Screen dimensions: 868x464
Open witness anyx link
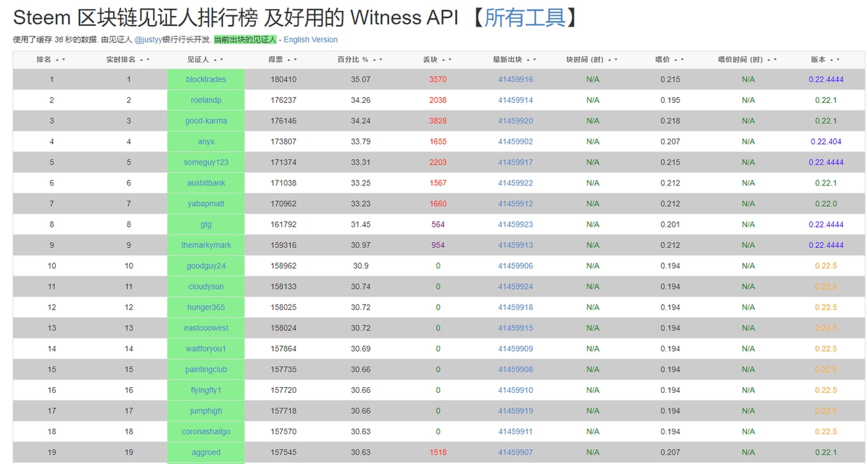[x=206, y=142]
